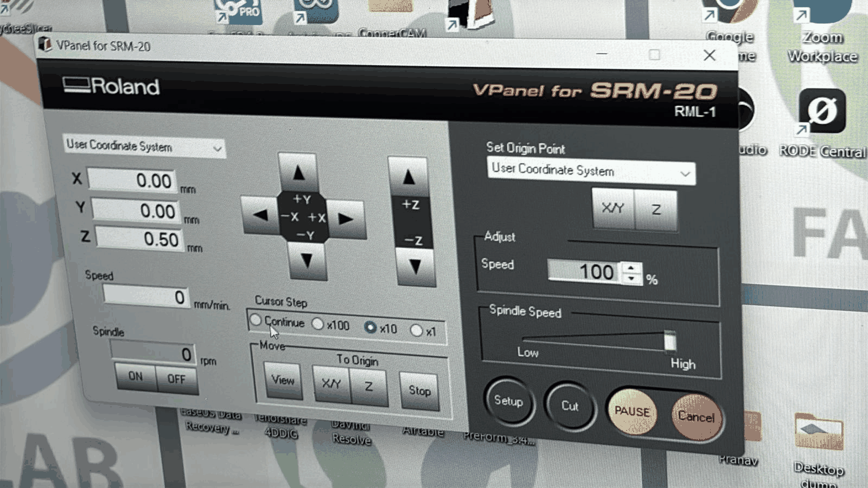
Task: Lower the spindle with the -Z down arrow
Action: [415, 267]
